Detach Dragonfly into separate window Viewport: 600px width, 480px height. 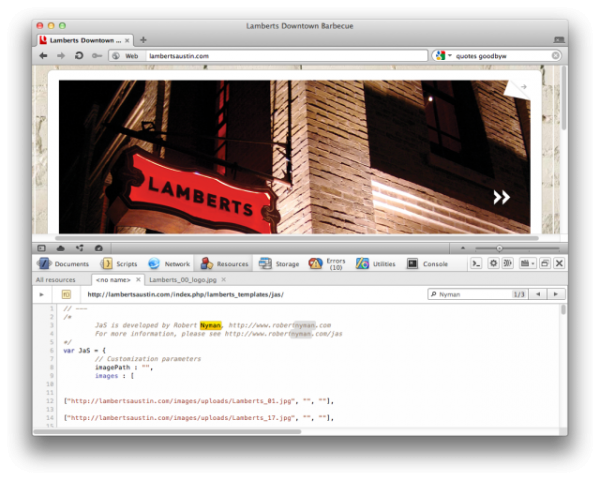545,264
